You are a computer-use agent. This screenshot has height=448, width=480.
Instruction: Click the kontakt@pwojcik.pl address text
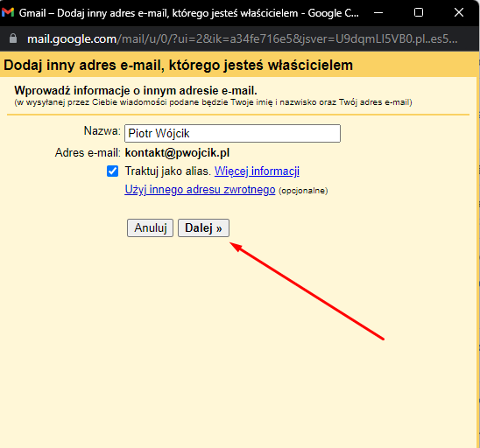tap(177, 152)
